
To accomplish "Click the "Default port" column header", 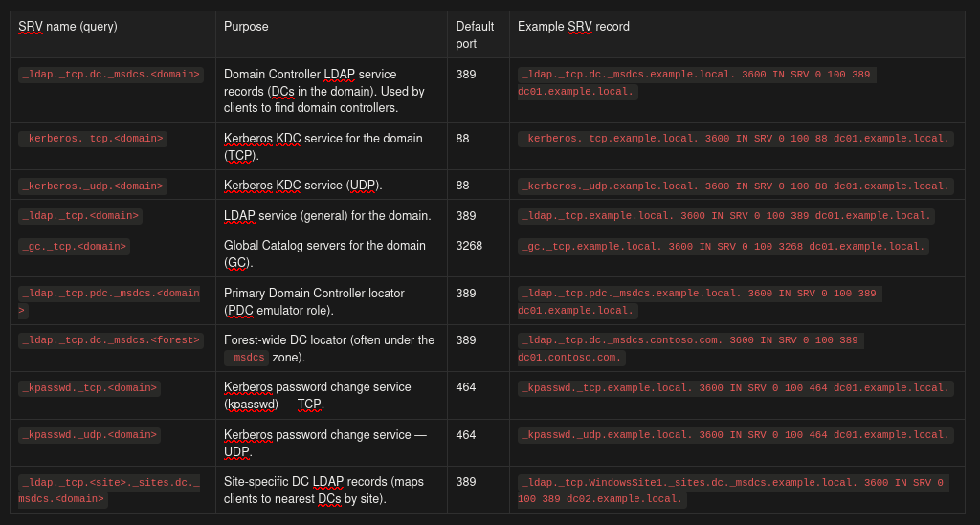I will point(475,34).
